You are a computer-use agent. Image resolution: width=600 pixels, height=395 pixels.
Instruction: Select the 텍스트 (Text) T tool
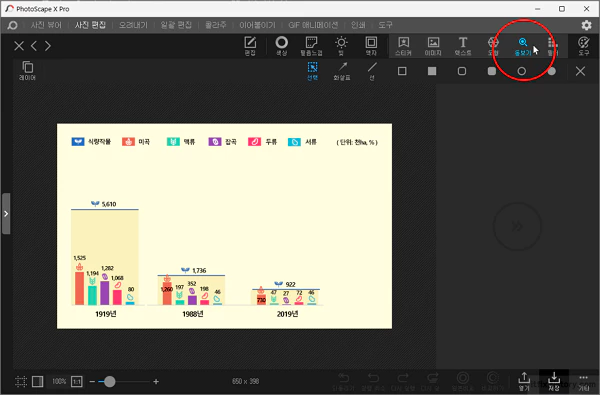tap(463, 46)
